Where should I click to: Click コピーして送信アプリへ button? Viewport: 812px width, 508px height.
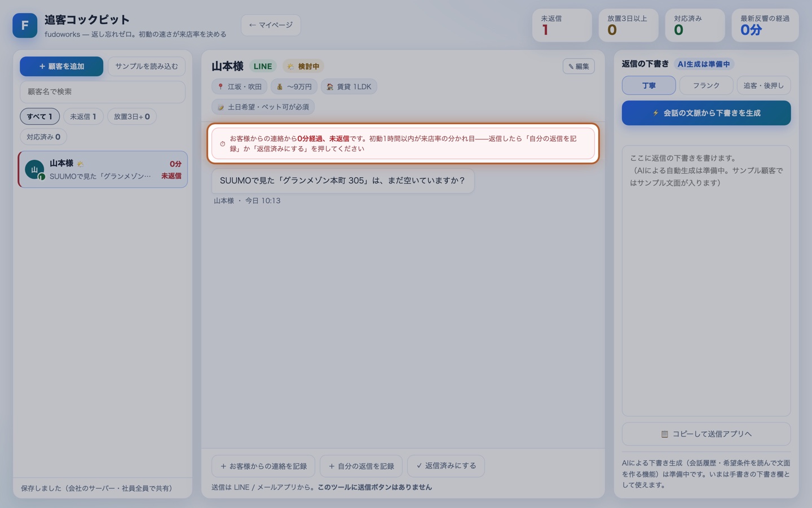(x=706, y=434)
